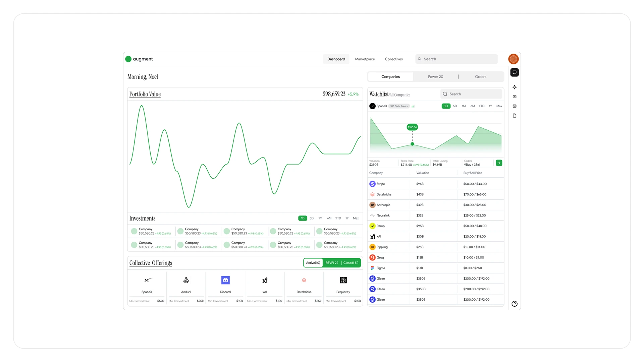Open the document file icon

tap(514, 116)
